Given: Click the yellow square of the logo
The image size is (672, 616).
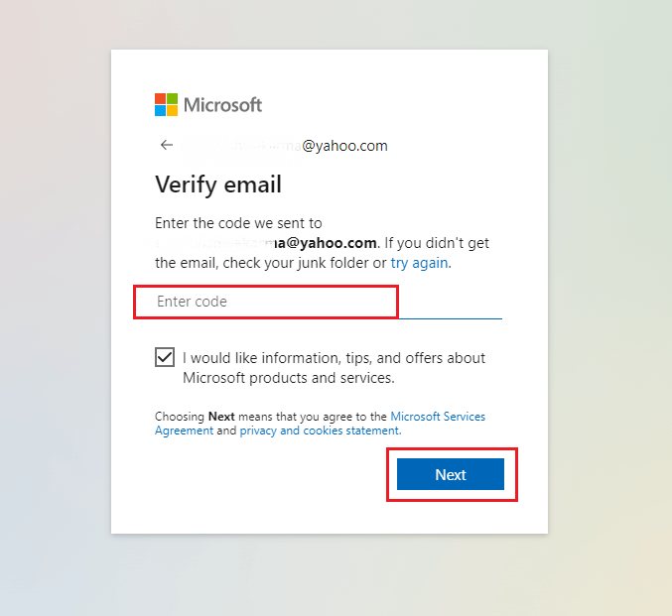Looking at the screenshot, I should point(172,110).
